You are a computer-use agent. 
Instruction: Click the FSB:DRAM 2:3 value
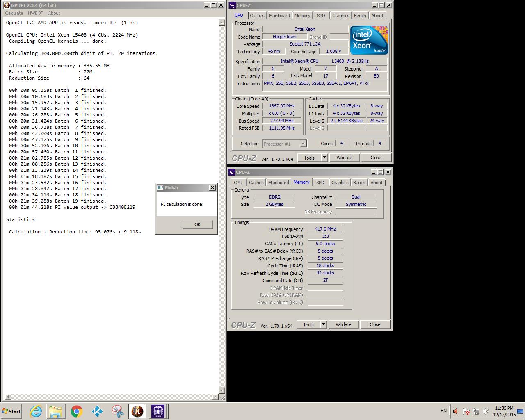tap(325, 236)
